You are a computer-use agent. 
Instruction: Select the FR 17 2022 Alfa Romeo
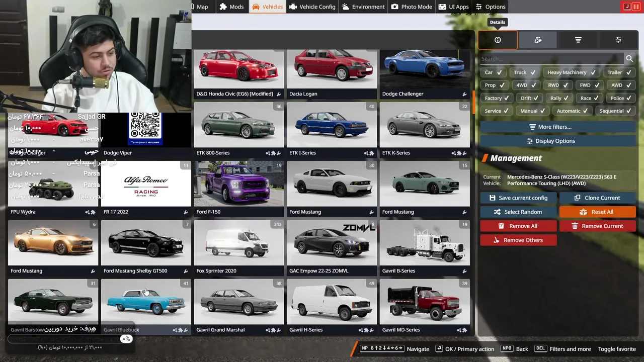coord(146,189)
